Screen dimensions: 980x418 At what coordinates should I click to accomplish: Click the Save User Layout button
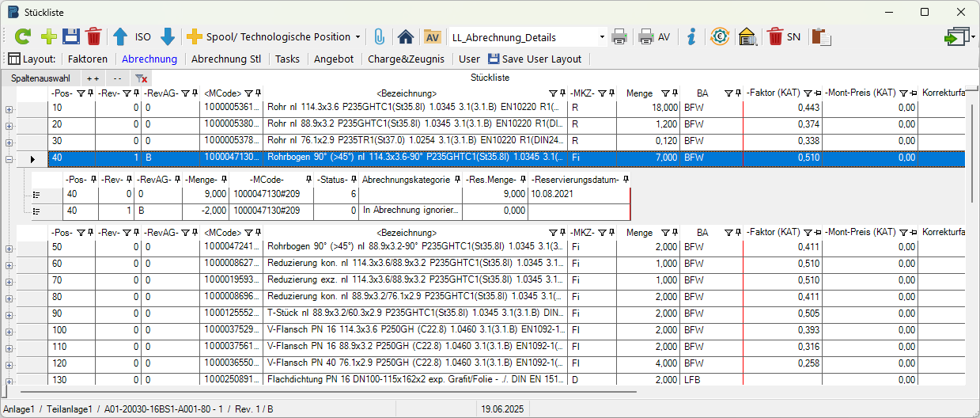[x=535, y=59]
